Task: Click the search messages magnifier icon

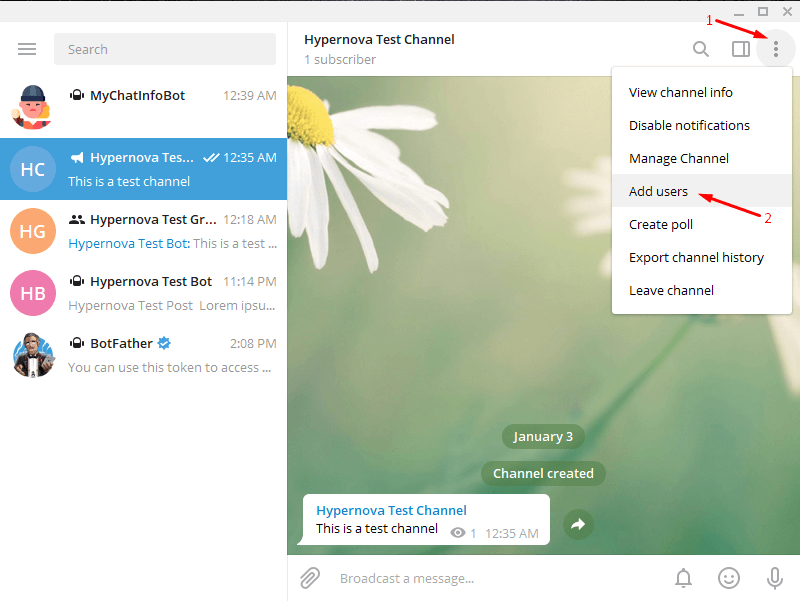Action: [x=701, y=49]
